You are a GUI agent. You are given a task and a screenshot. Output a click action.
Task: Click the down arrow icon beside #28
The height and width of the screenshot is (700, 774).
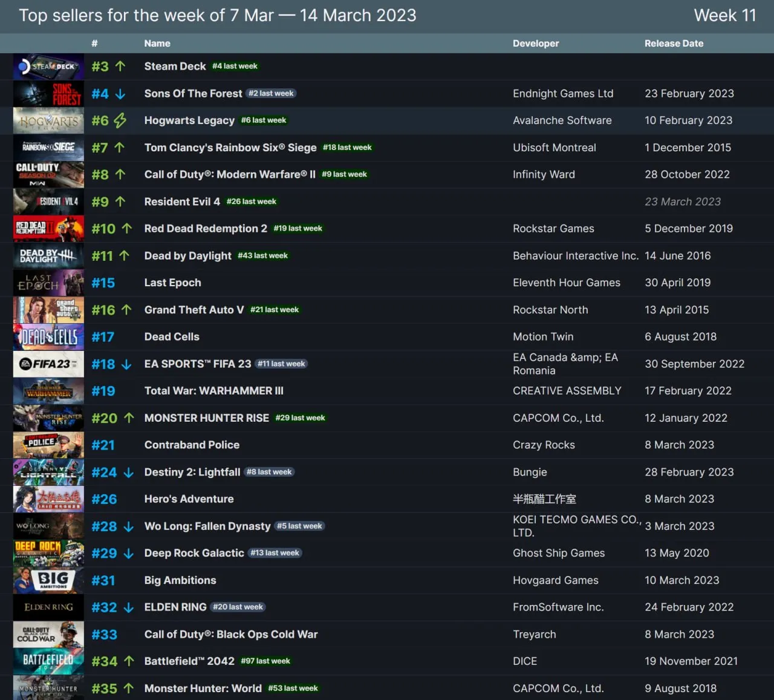(x=128, y=526)
